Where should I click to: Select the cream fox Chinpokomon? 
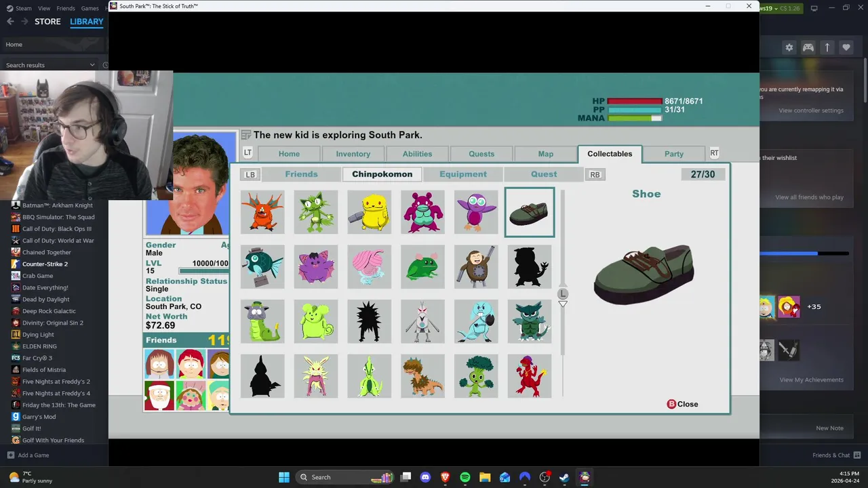coord(316,375)
